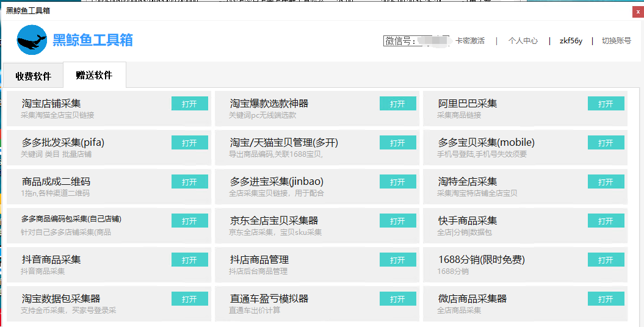Open 卡密激活 link in header

(470, 41)
